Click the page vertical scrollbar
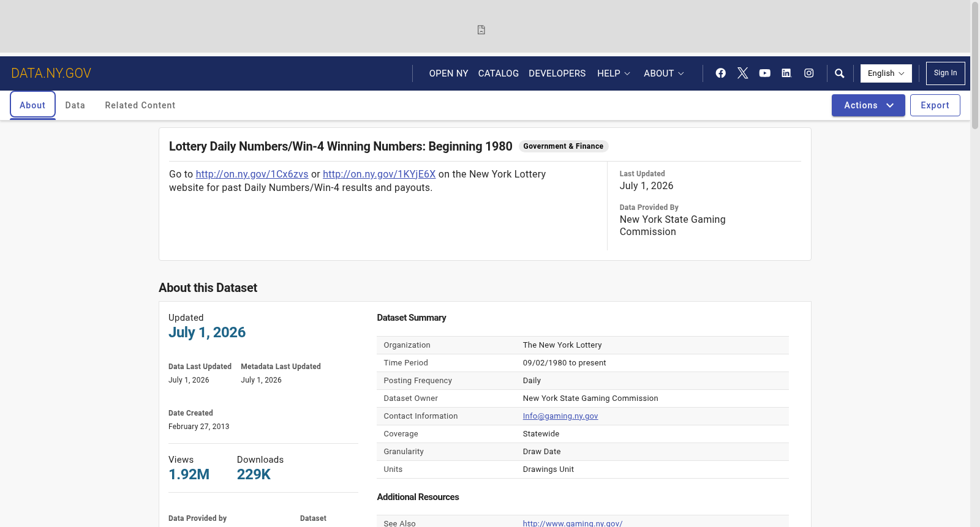Viewport: 980px width, 527px height. pos(974,263)
